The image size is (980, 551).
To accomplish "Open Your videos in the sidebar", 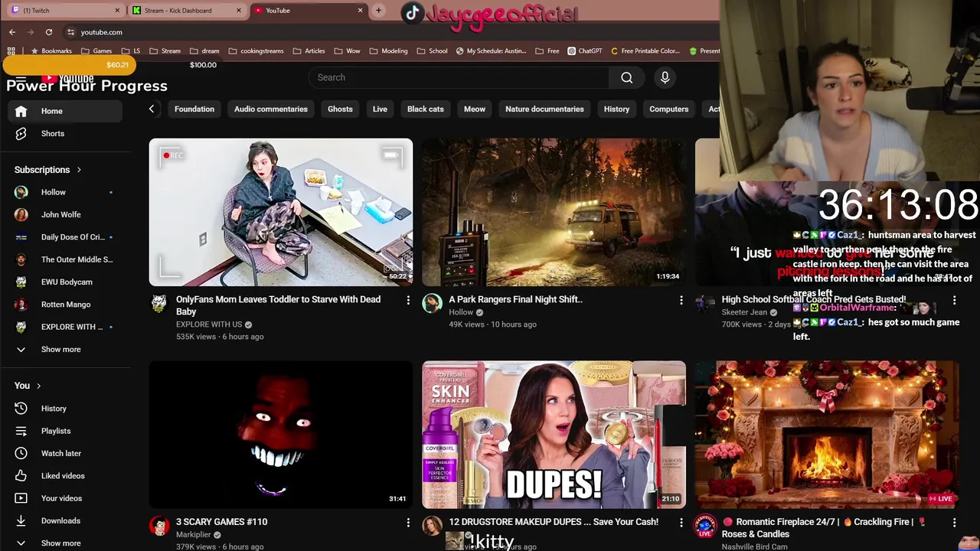I will (65, 498).
